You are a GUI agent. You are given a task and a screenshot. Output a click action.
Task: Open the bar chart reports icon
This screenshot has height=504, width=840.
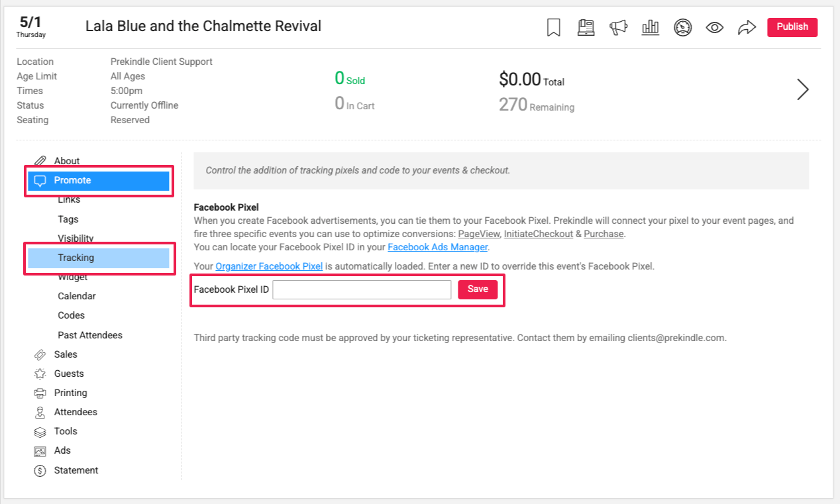tap(651, 27)
